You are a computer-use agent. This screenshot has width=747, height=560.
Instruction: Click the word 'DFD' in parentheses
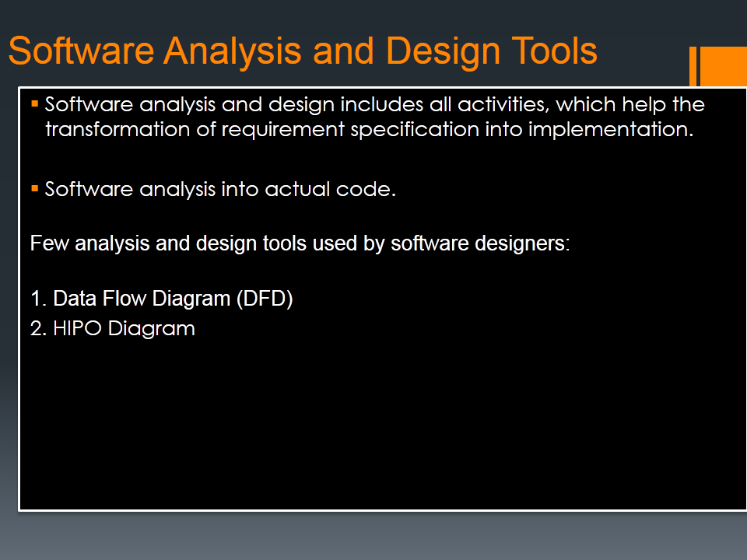click(x=266, y=298)
